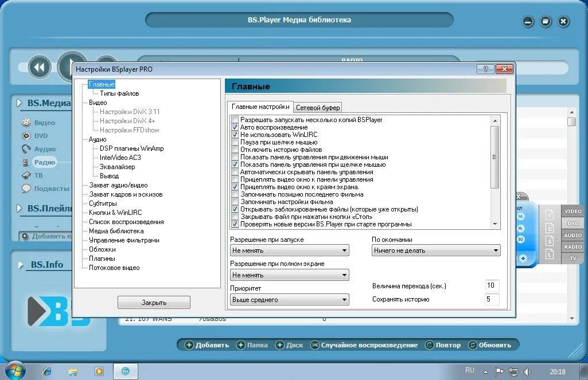Click the S document icon
Screen dimensions: 588x380
[550, 241]
